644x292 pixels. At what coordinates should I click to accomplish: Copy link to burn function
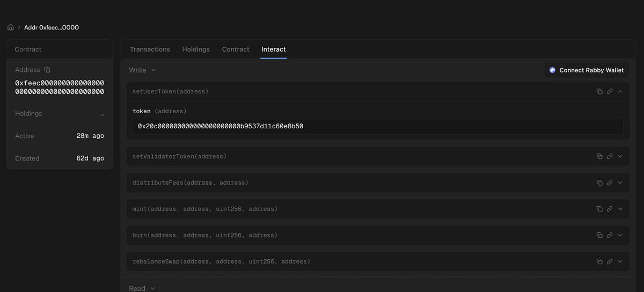pyautogui.click(x=610, y=235)
